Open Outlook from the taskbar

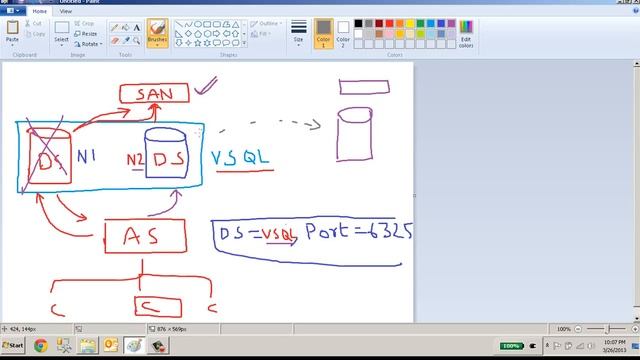111,346
